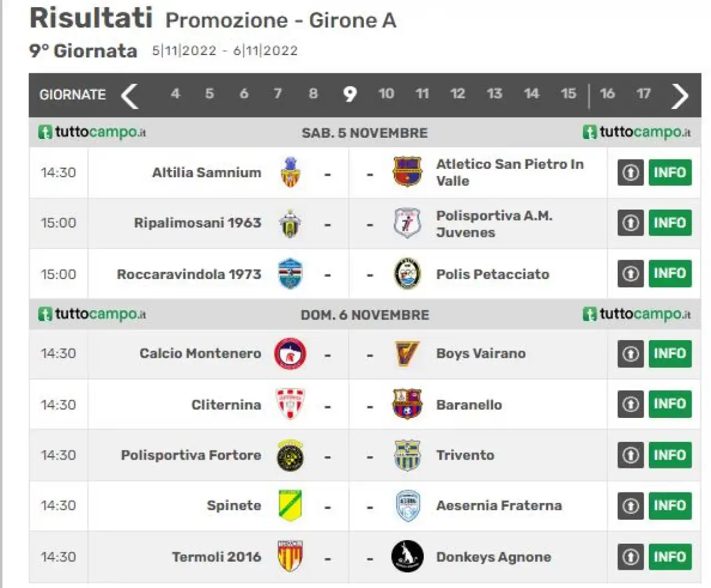The height and width of the screenshot is (588, 711).
Task: Advance giornate list with right chevron
Action: (680, 96)
